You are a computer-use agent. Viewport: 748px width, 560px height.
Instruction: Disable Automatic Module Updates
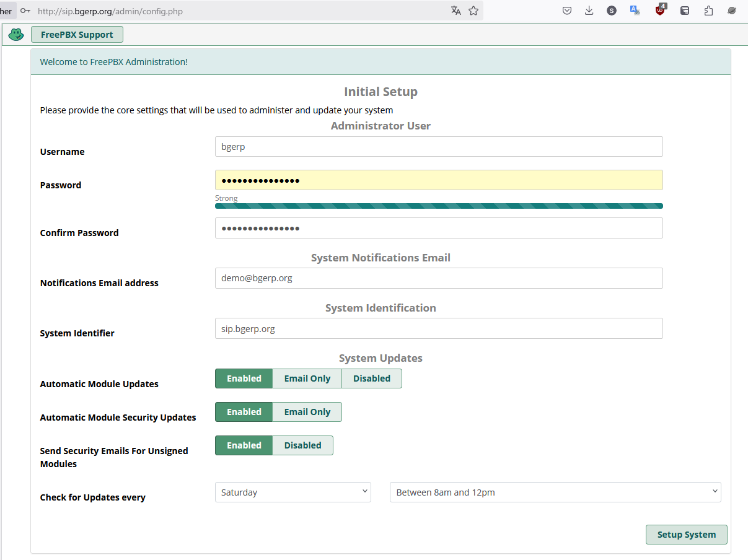coord(372,378)
